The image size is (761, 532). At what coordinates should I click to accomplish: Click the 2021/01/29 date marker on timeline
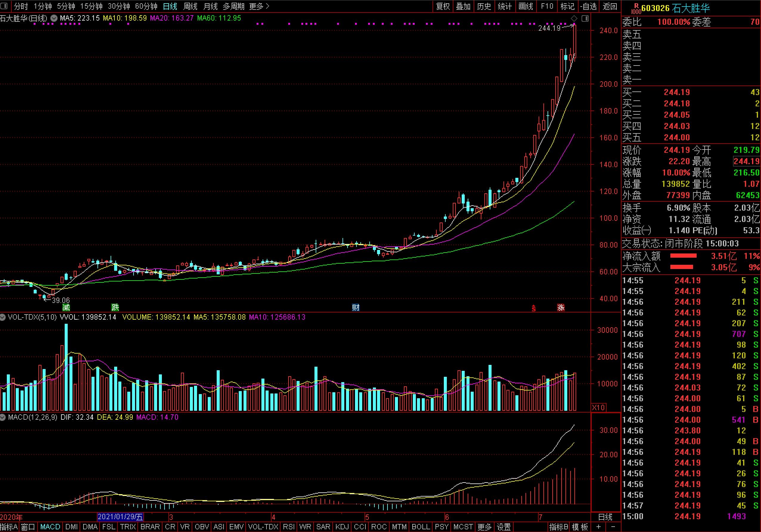pos(120,517)
